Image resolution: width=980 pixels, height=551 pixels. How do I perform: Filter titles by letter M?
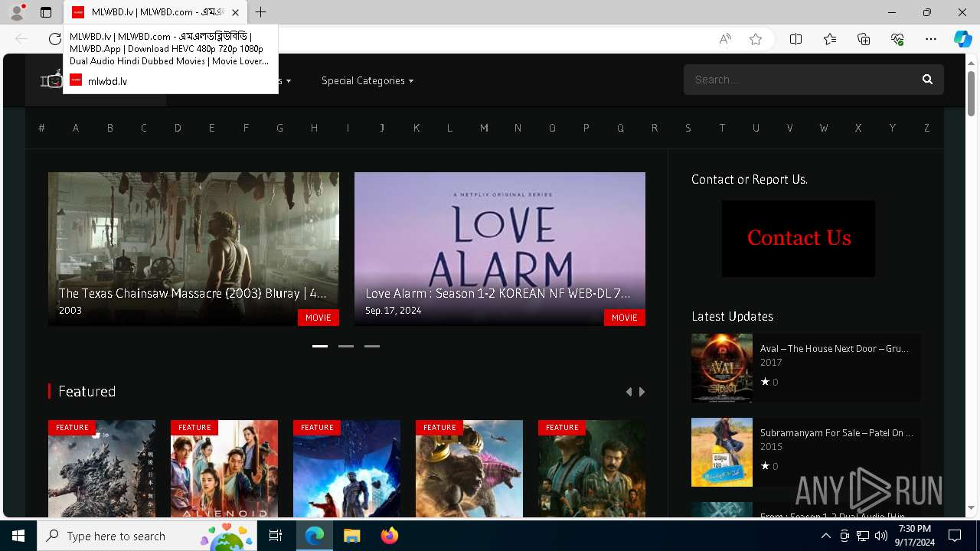484,128
